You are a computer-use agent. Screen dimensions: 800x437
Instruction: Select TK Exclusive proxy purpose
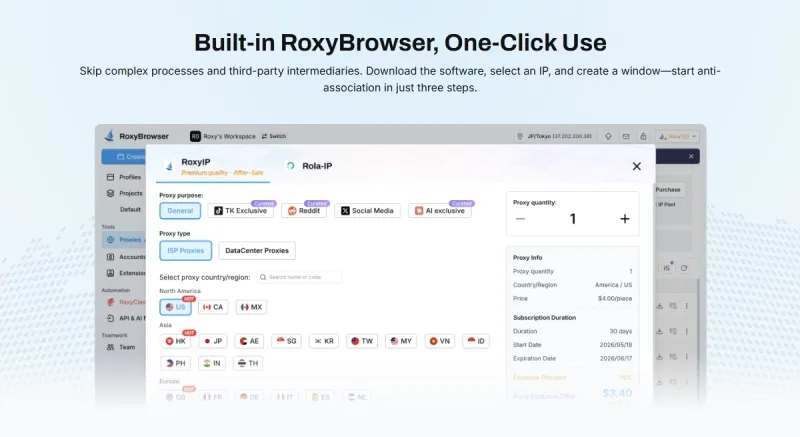point(240,211)
